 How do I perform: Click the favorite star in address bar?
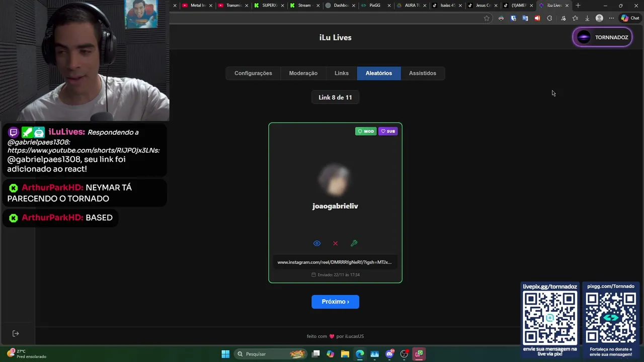487,18
